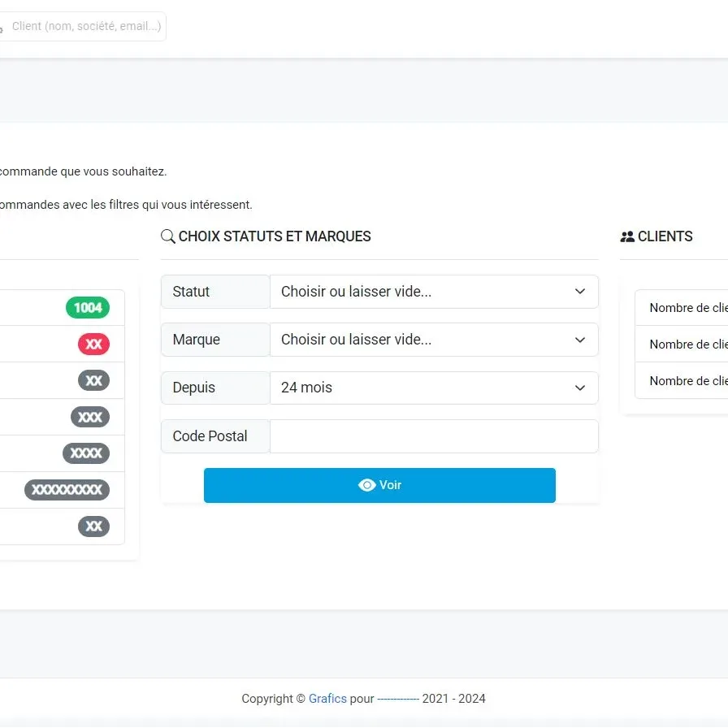Click the Statut field label
728x728 pixels.
[x=192, y=292]
